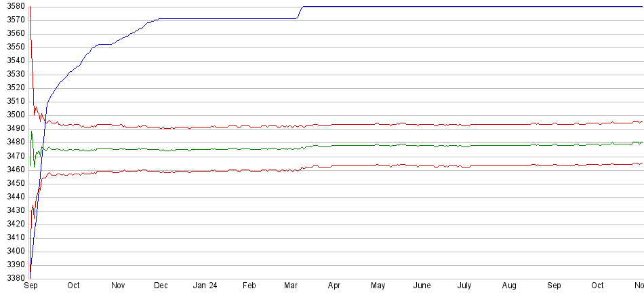Click the 'July' x-axis label
The height and width of the screenshot is (295, 644).
point(464,286)
